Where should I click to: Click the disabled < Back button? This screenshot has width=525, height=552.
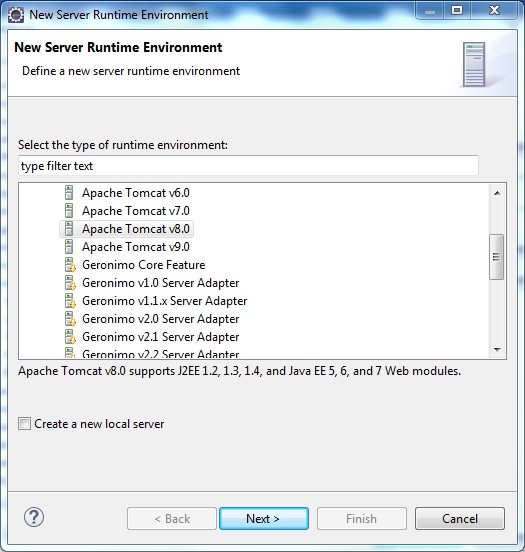(x=172, y=518)
